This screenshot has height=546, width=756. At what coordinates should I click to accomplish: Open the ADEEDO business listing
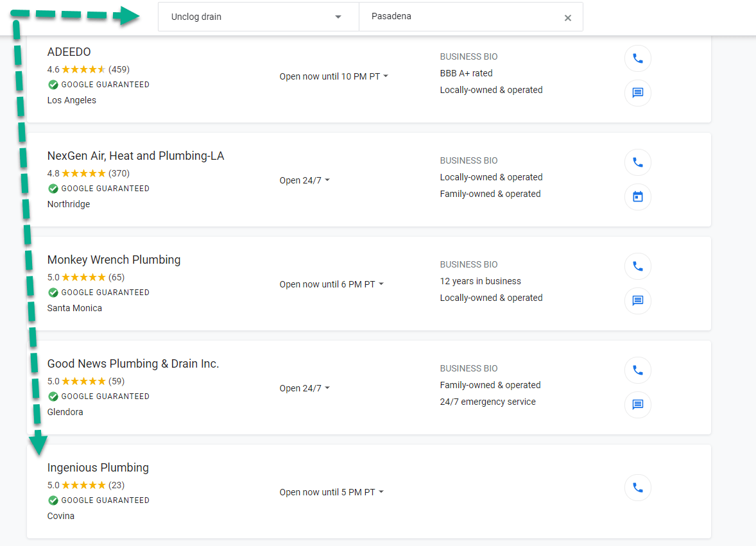click(x=69, y=52)
